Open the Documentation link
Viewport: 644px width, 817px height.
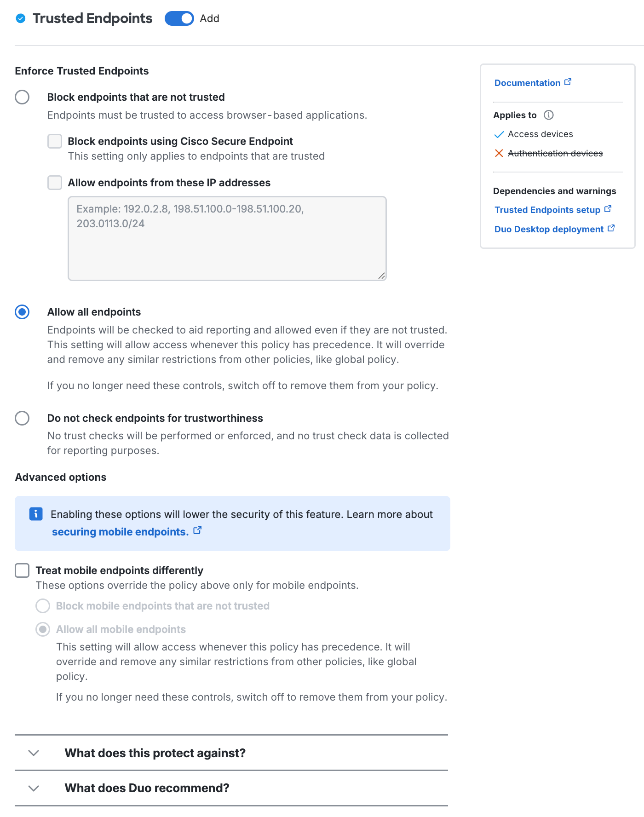pyautogui.click(x=528, y=82)
